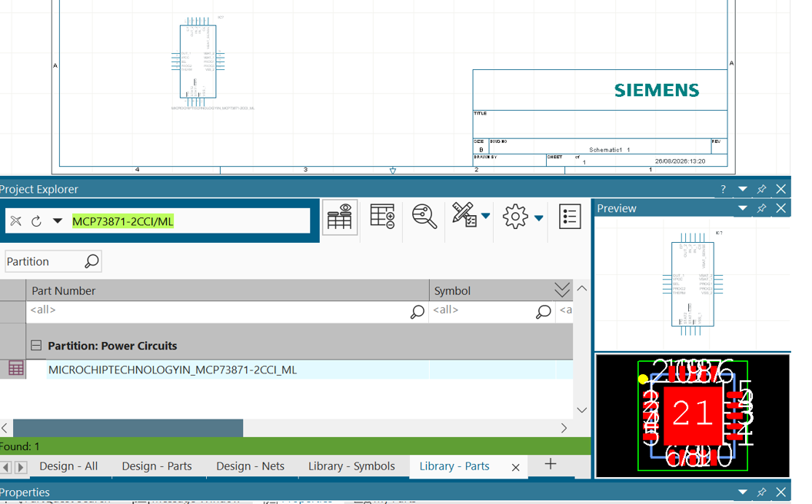Click Part Number filter <all> field
812x504 pixels.
218,310
